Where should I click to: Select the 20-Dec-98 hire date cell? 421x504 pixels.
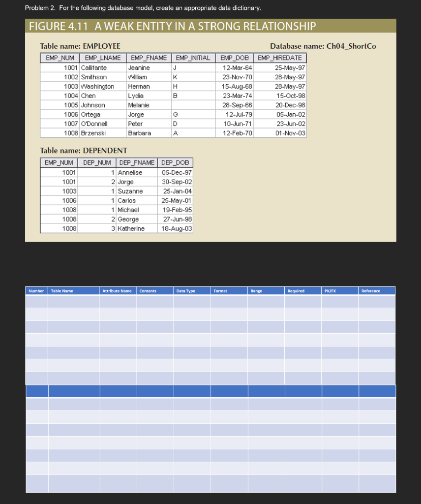[x=280, y=105]
